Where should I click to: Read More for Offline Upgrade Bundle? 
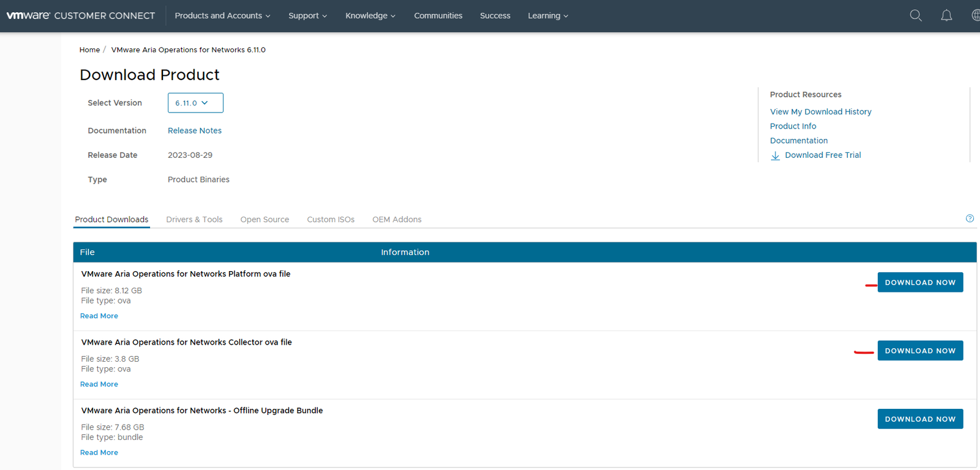point(99,453)
